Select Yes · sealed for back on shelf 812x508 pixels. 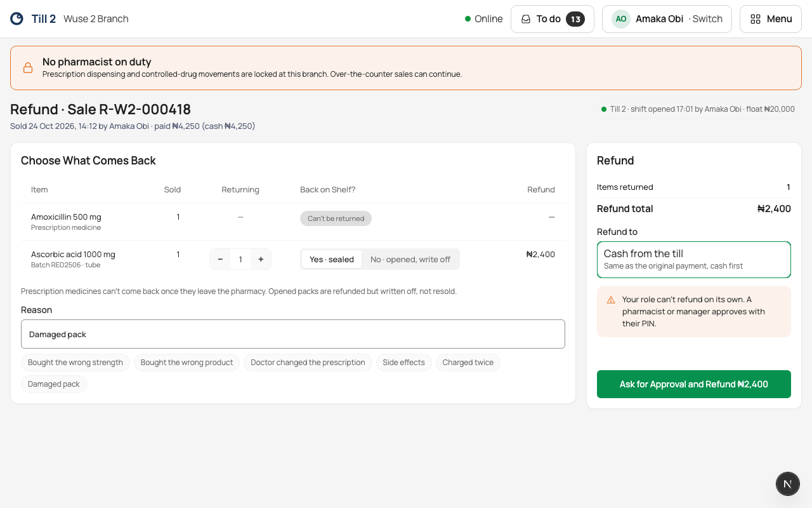click(332, 259)
